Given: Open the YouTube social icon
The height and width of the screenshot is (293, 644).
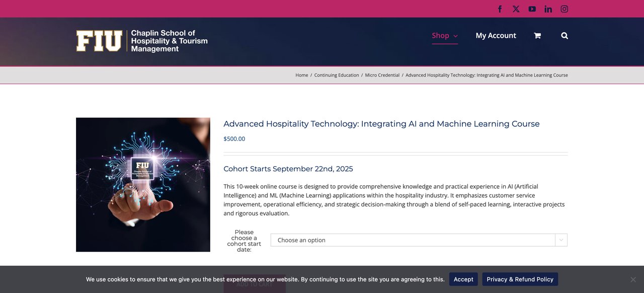Looking at the screenshot, I should coord(532,9).
